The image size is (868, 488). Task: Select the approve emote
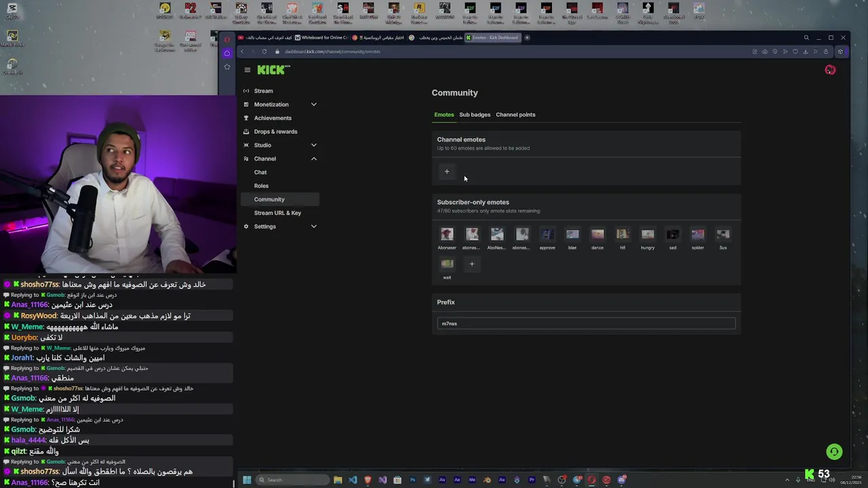pos(547,235)
